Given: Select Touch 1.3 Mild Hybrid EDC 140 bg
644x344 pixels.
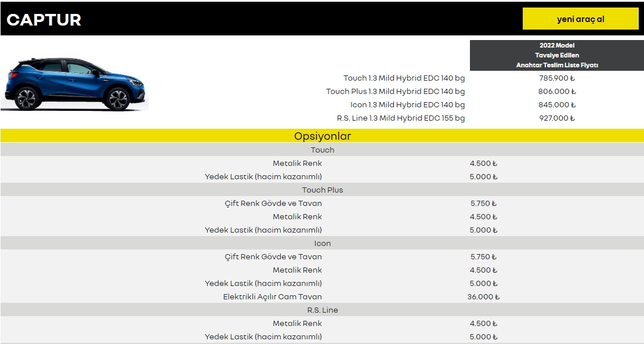Looking at the screenshot, I should coord(404,78).
